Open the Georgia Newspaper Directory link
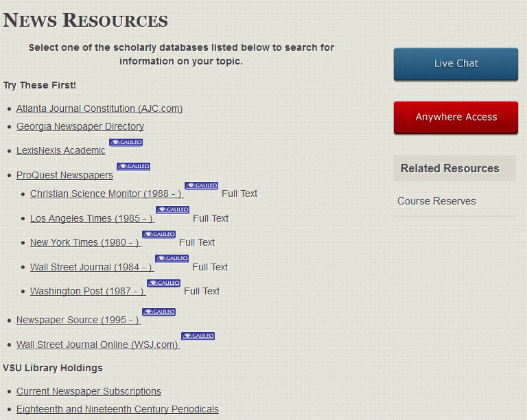527x420 pixels. pyautogui.click(x=80, y=126)
